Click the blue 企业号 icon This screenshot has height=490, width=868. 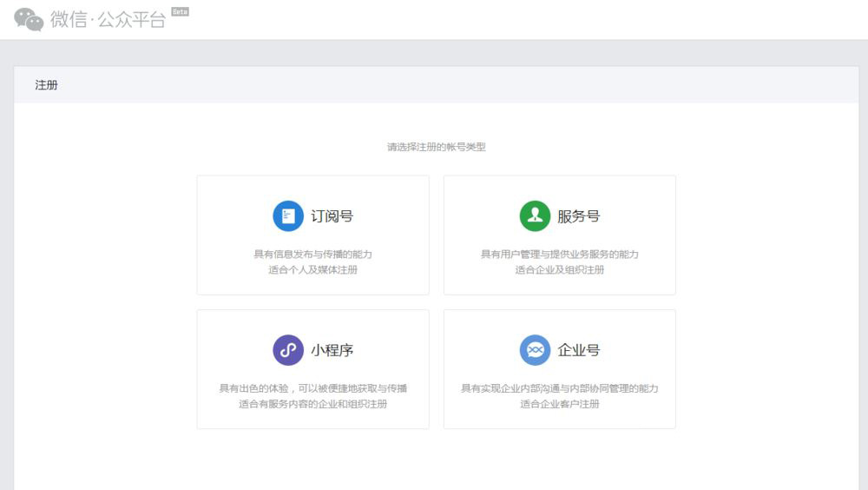[x=535, y=350]
